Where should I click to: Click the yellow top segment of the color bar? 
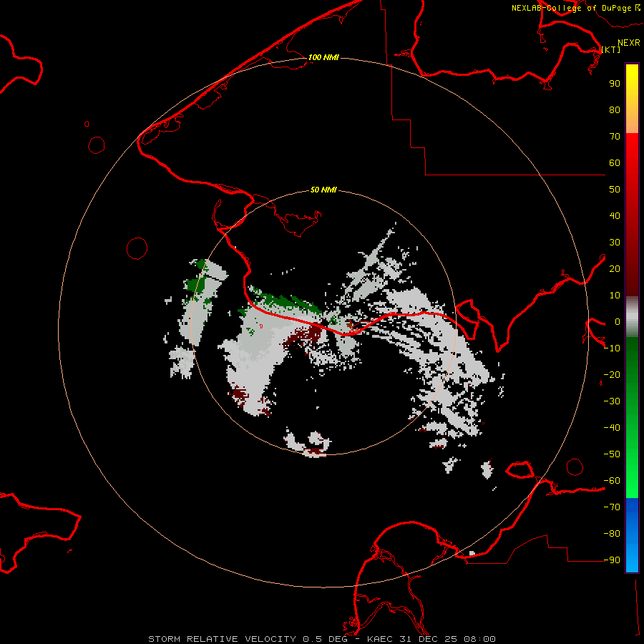coord(632,99)
